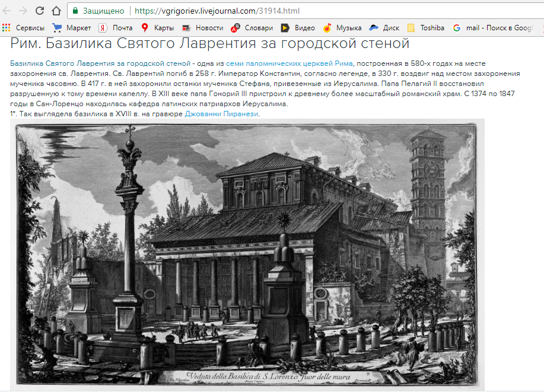Image resolution: width=544 pixels, height=392 pixels.
Task: Click the Словари bookmark icon
Action: (236, 28)
